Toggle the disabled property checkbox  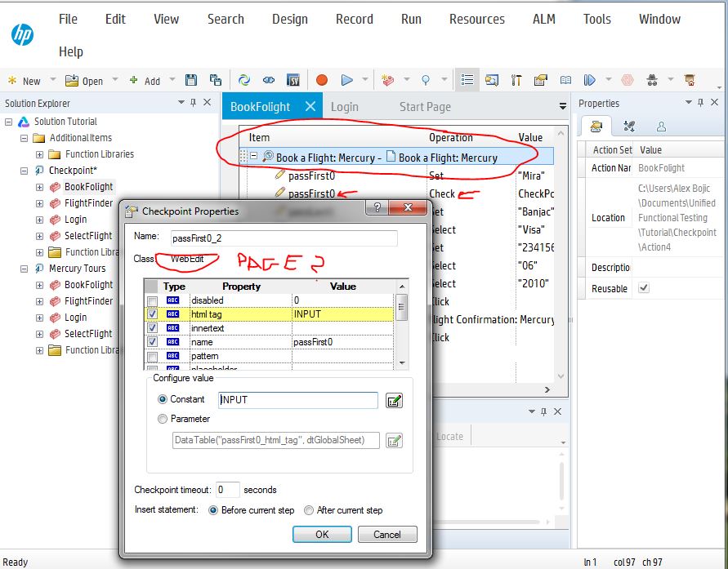(152, 301)
